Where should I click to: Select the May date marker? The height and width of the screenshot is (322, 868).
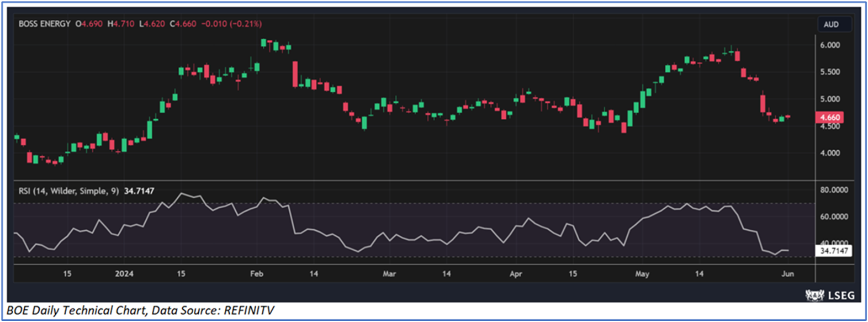tap(642, 274)
